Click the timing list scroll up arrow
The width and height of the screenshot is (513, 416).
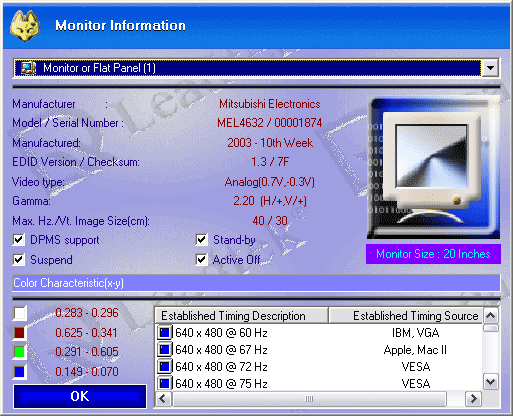tap(491, 315)
